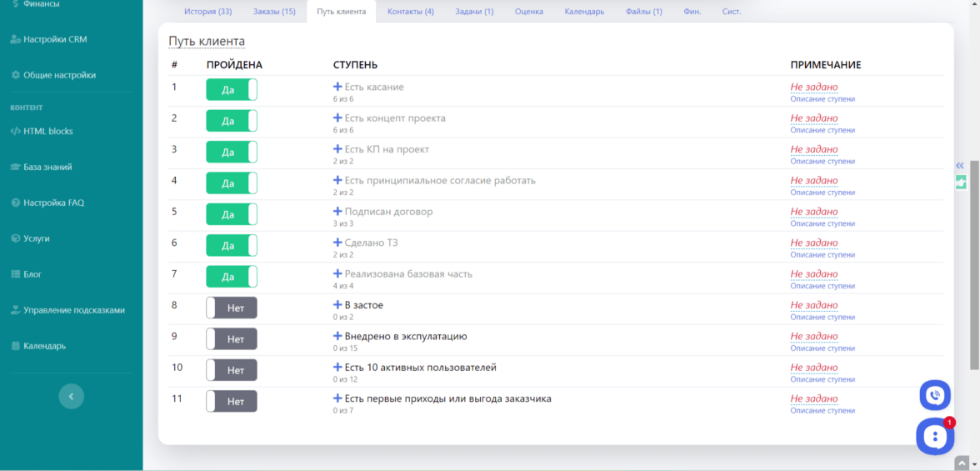Viewport: 980px width, 471px height.
Task: Collapse sidebar with round arrow button
Action: (x=72, y=396)
